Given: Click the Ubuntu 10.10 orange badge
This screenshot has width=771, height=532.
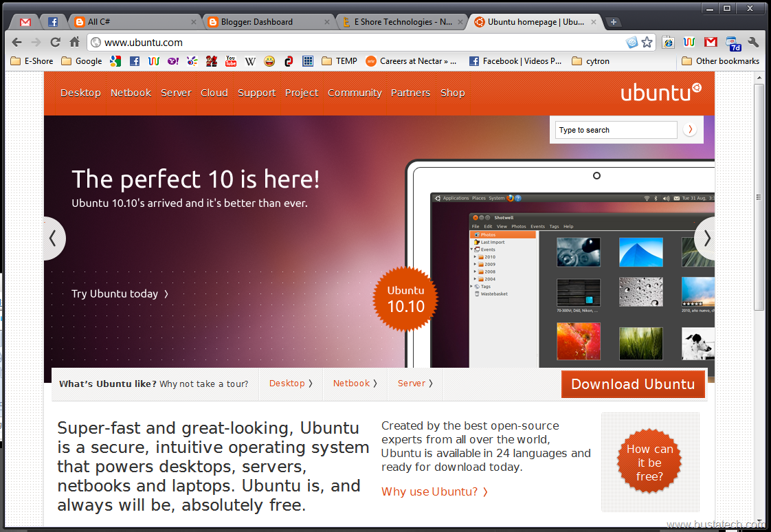Looking at the screenshot, I should tap(405, 298).
